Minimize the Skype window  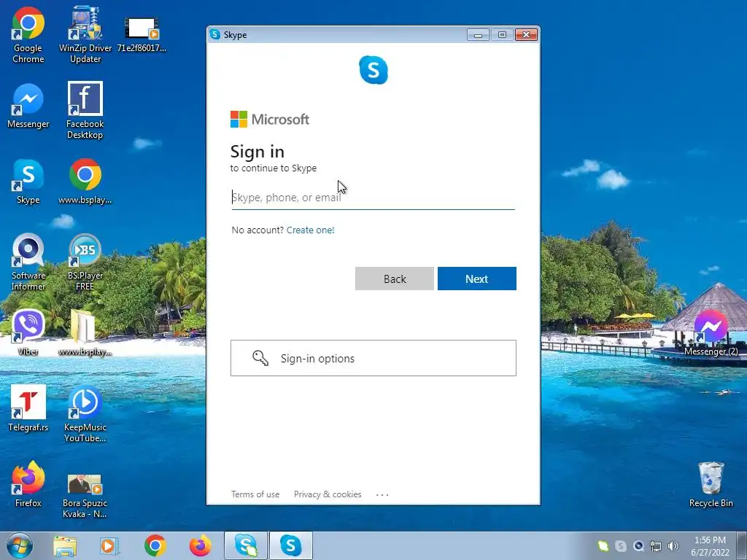coord(478,35)
